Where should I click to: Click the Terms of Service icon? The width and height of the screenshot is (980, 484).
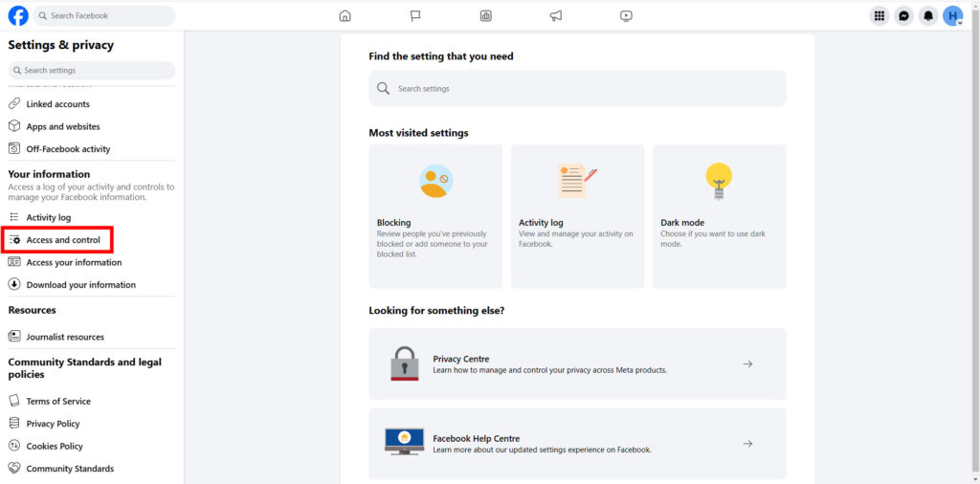(x=14, y=401)
